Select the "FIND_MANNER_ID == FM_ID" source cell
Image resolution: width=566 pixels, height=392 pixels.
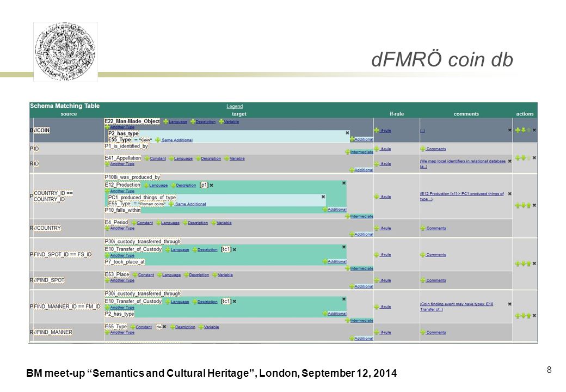point(67,307)
